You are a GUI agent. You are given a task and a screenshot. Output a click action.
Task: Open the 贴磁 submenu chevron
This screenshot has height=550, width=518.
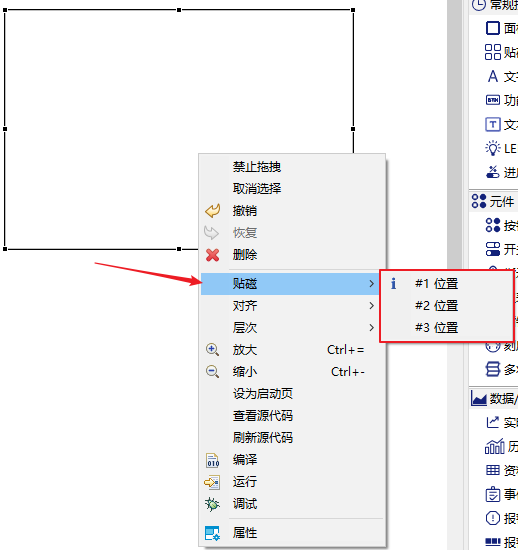[x=371, y=284]
